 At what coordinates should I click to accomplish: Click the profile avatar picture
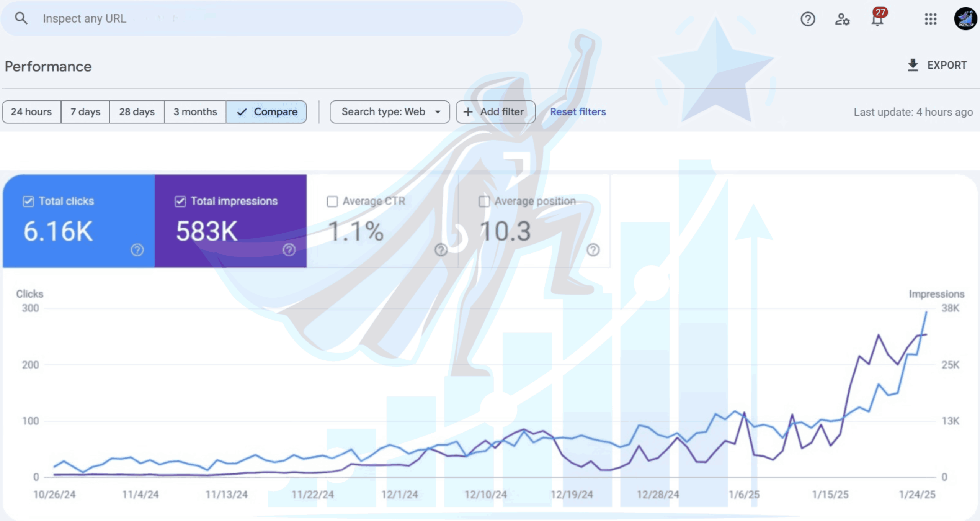[x=965, y=19]
